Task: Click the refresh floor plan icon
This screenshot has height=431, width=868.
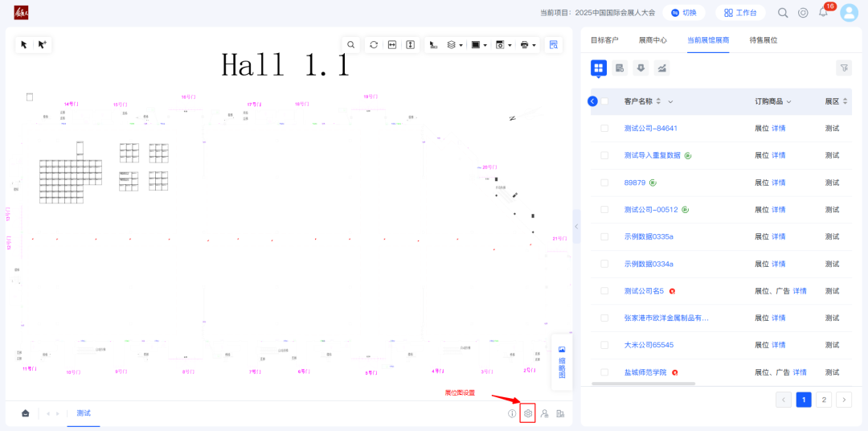Action: pyautogui.click(x=374, y=45)
